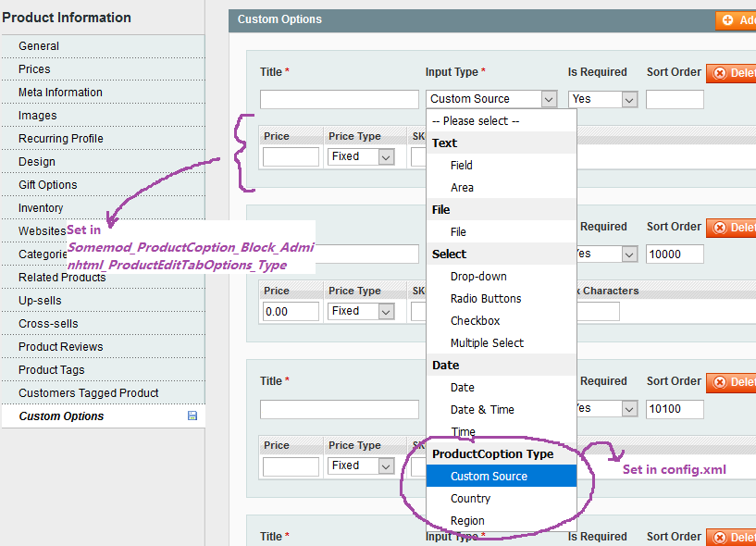Select the 'Field' text input type
The height and width of the screenshot is (546, 756).
click(462, 166)
